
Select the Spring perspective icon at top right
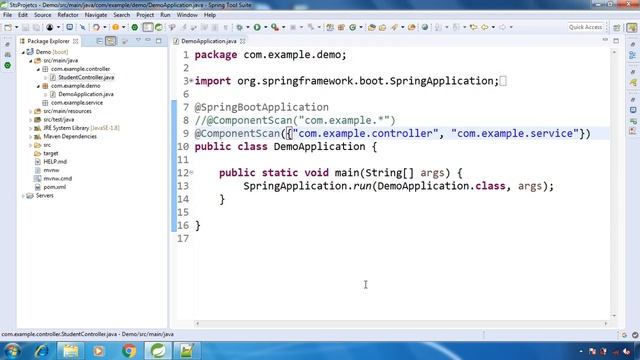click(632, 27)
